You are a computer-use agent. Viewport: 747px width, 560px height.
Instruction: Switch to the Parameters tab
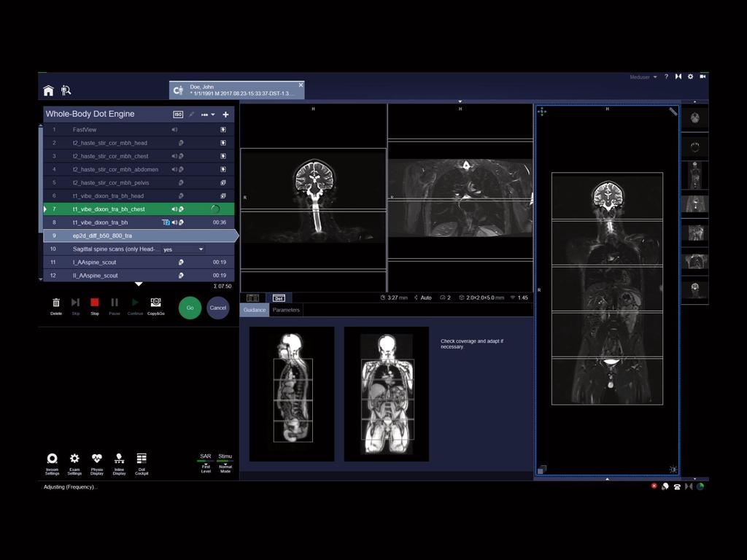tap(286, 309)
